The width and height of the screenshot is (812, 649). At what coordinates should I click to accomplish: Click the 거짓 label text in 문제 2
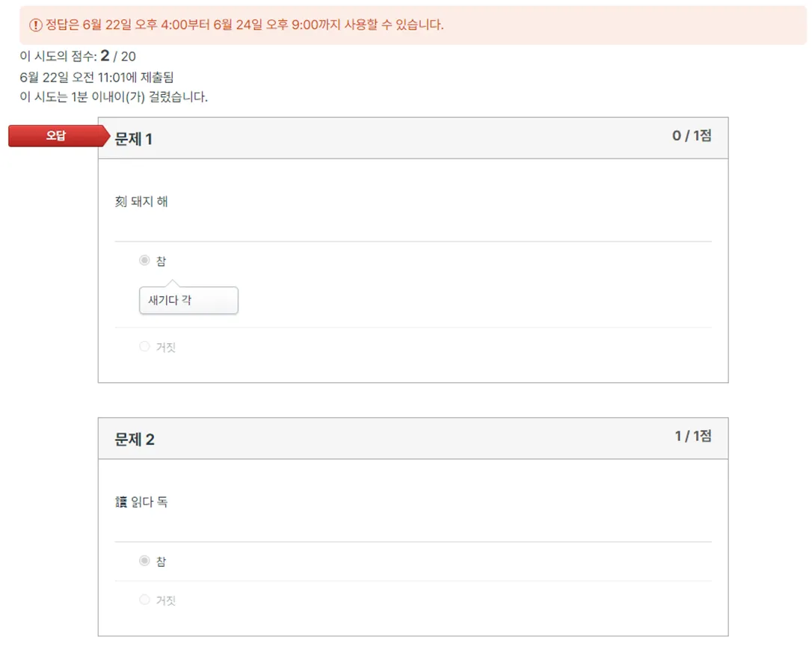(166, 600)
